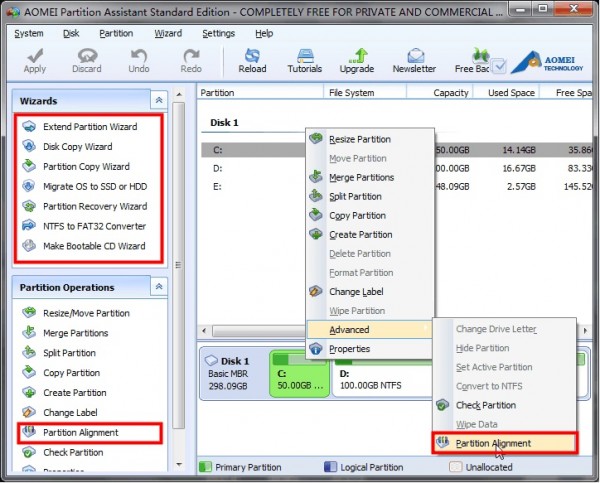Click the Capacity column header
Screen dimensions: 600x483
click(x=450, y=93)
